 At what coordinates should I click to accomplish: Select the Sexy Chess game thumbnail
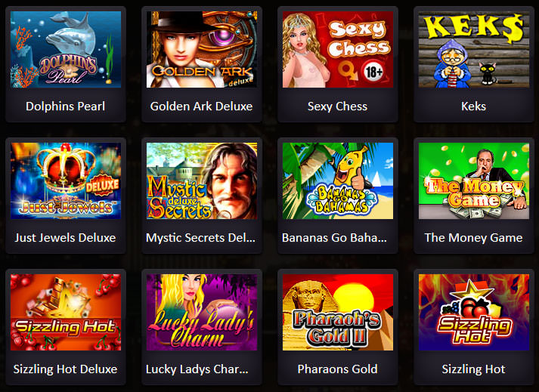coord(338,50)
